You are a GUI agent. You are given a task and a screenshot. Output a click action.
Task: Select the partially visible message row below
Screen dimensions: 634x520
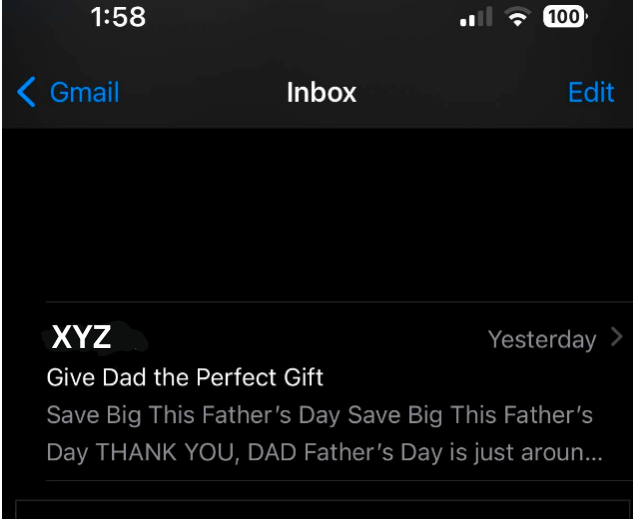pyautogui.click(x=320, y=510)
